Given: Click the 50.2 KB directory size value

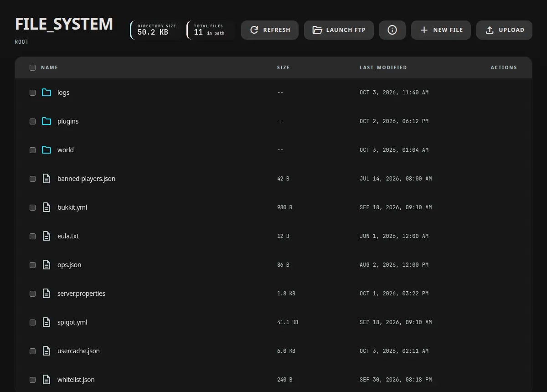Looking at the screenshot, I should [153, 32].
